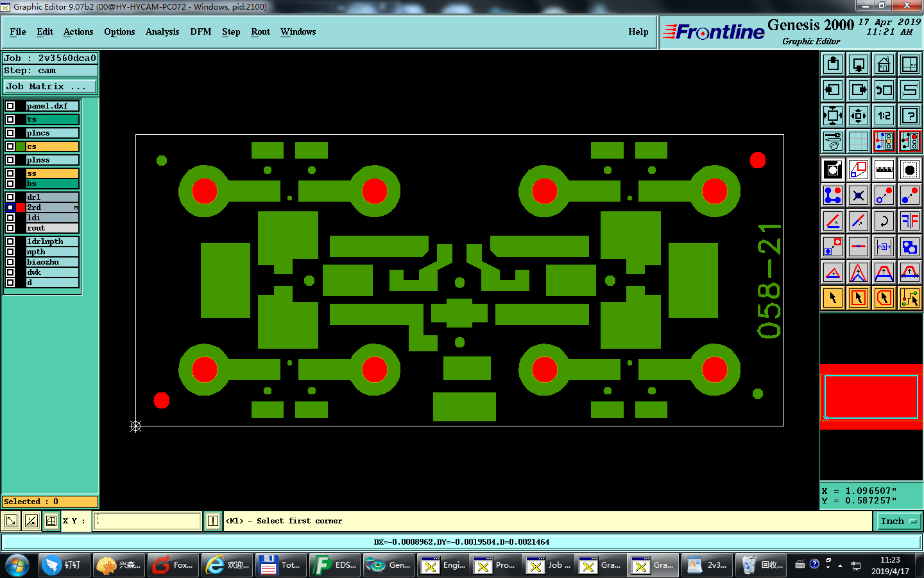The image size is (924, 578).
Task: Toggle panel.dxf layer checkbox
Action: (x=10, y=106)
